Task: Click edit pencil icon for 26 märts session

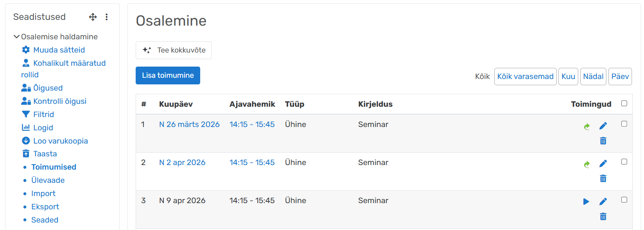Action: coord(603,126)
